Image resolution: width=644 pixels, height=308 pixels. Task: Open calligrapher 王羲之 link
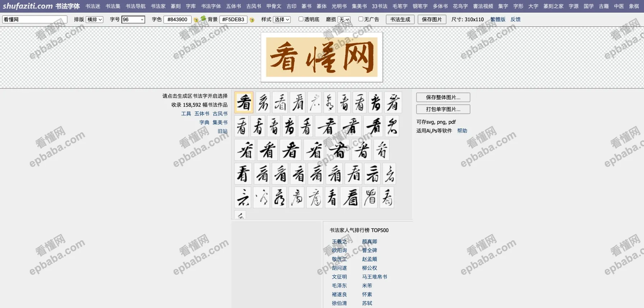(x=339, y=242)
